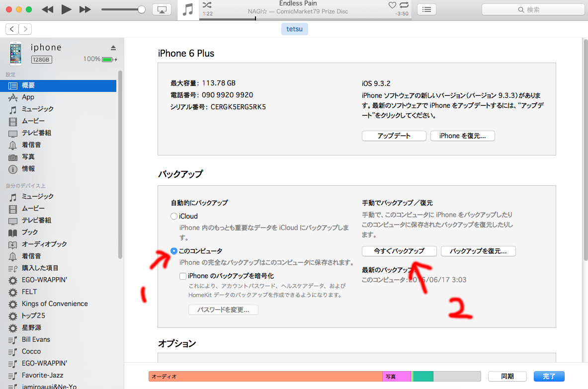
Task: Click the repeat icon beside the heart
Action: pyautogui.click(x=404, y=5)
